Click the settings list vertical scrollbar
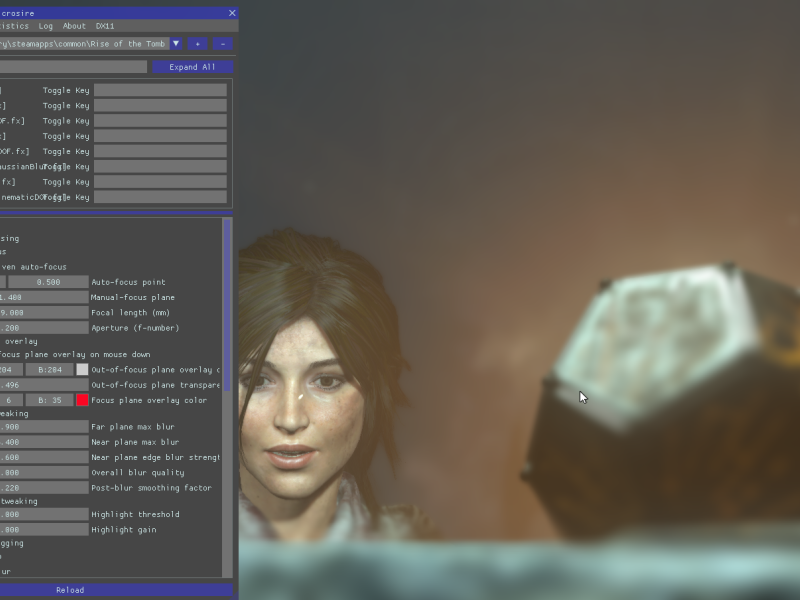The width and height of the screenshot is (800, 600). [228, 305]
